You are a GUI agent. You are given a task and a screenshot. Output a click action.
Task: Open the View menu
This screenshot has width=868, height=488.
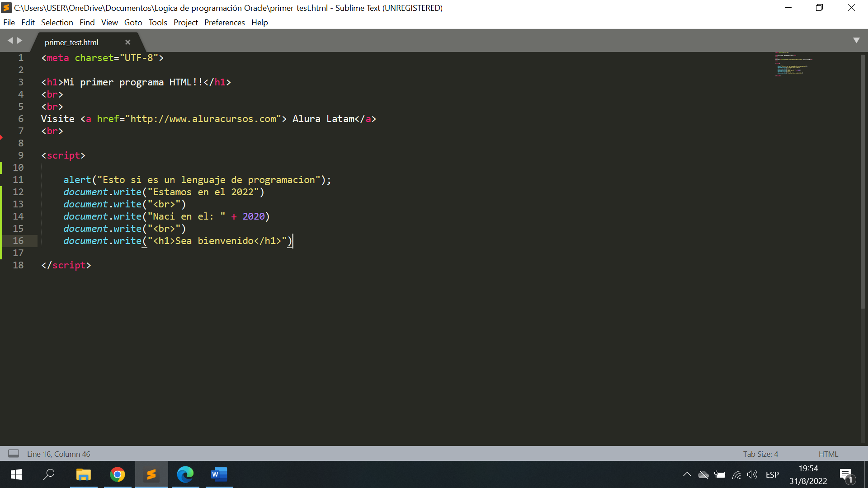pos(109,23)
